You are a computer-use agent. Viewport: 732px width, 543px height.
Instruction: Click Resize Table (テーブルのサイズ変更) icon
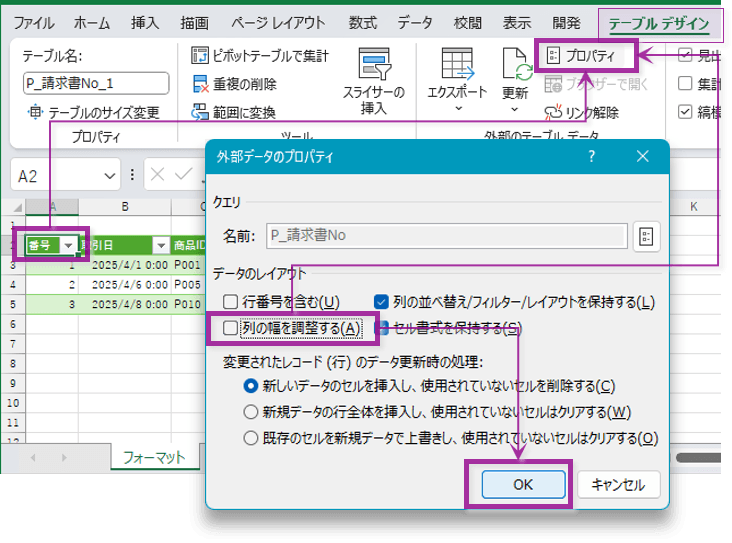35,112
